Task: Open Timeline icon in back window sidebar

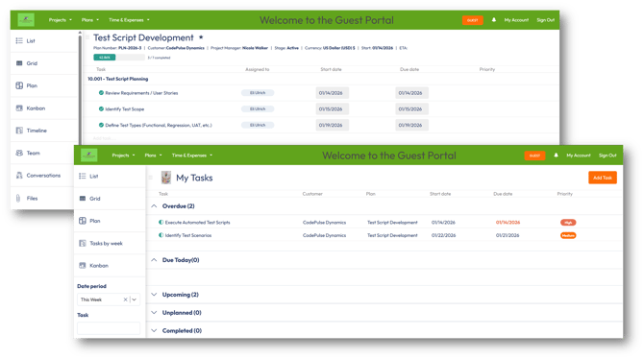Action: [x=19, y=131]
